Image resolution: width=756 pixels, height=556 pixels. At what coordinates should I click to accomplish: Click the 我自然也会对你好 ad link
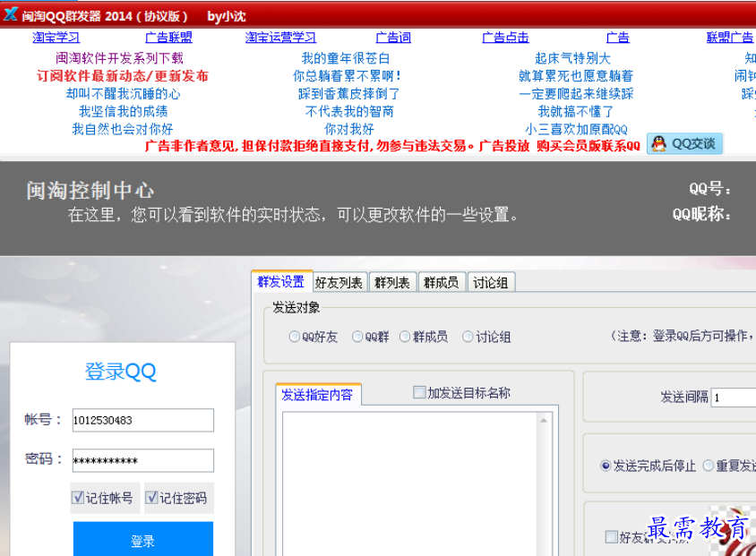click(x=123, y=129)
